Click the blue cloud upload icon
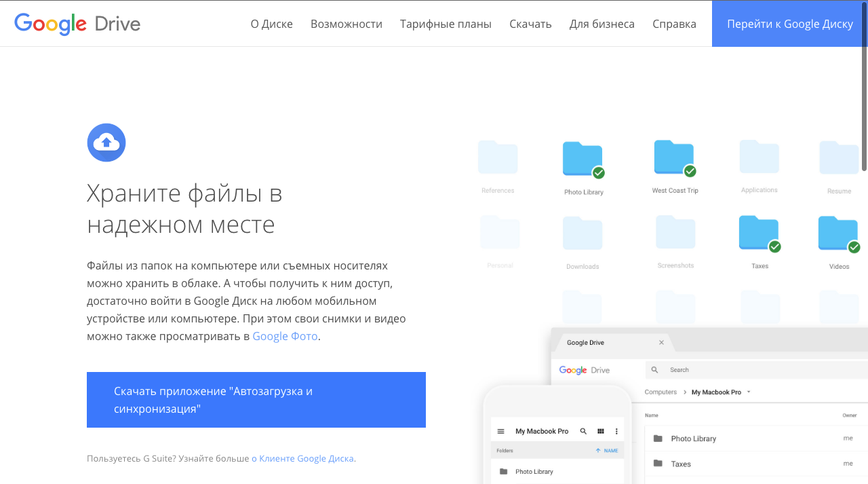868x484 pixels. click(106, 143)
